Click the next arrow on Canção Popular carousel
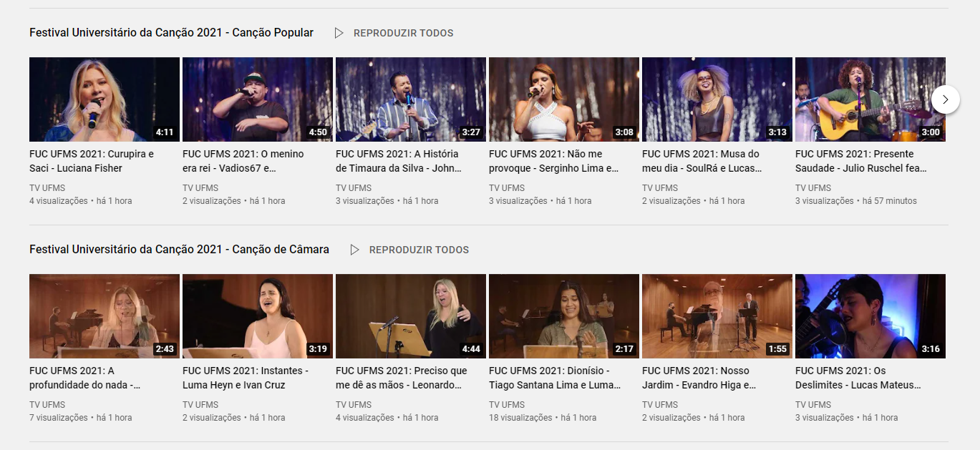The image size is (980, 450). 945,99
